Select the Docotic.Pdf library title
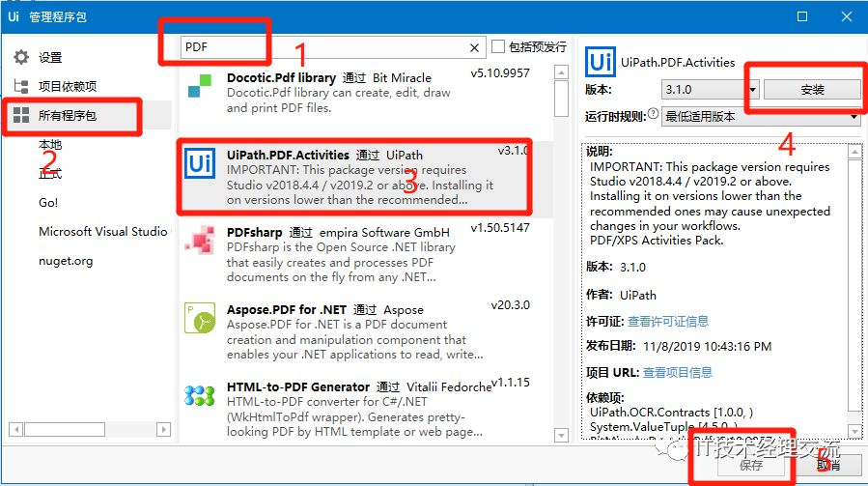The image size is (868, 486). click(281, 77)
